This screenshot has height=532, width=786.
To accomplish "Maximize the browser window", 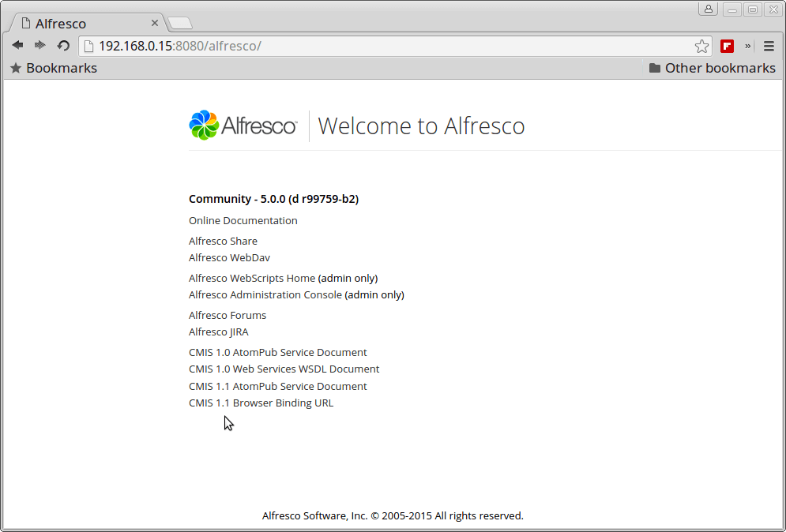I will coord(753,9).
